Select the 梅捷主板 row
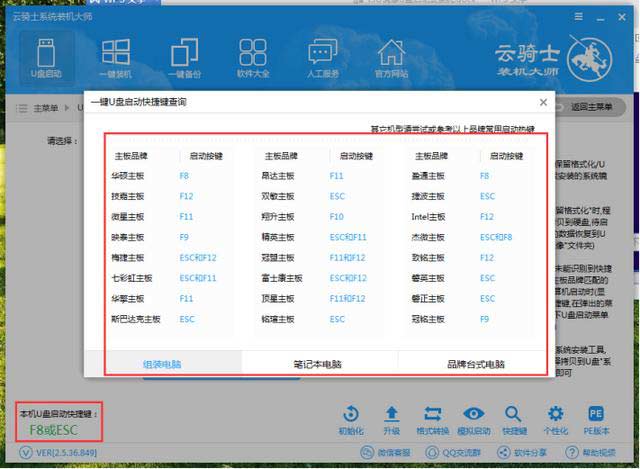The image size is (640, 469). point(170,258)
